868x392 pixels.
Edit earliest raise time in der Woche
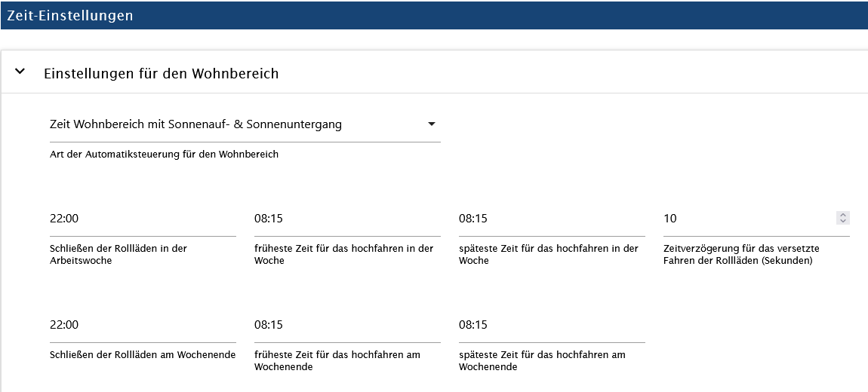click(x=346, y=219)
